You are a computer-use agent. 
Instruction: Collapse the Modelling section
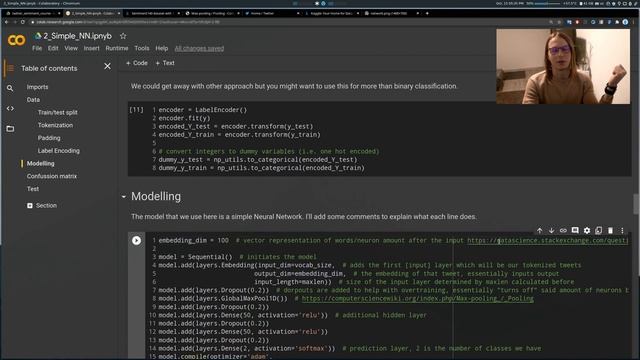124,197
